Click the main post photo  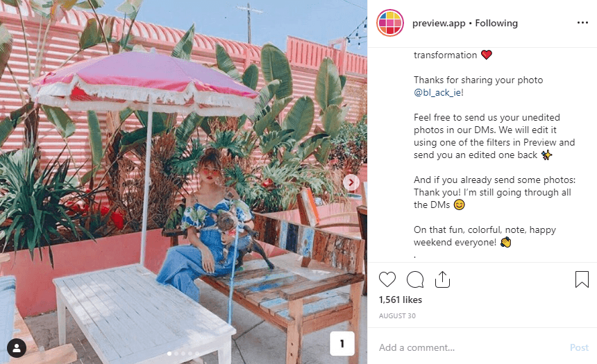[x=183, y=182]
